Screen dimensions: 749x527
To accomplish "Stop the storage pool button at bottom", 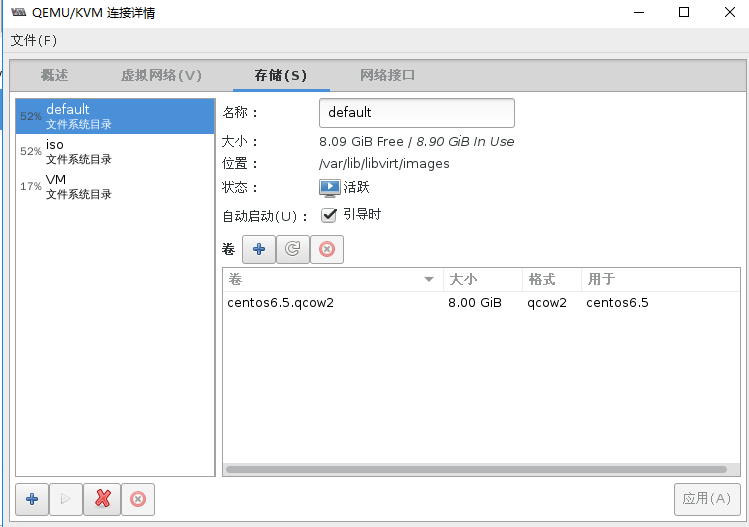I will tap(138, 499).
